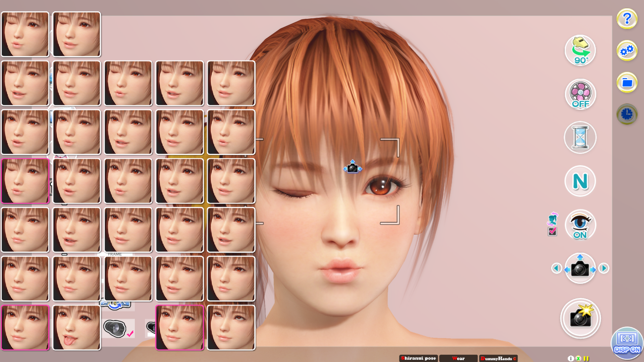This screenshot has height=362, width=644.
Task: Select the open-mouth second thumbnail in the fifth row
Action: coord(76,230)
